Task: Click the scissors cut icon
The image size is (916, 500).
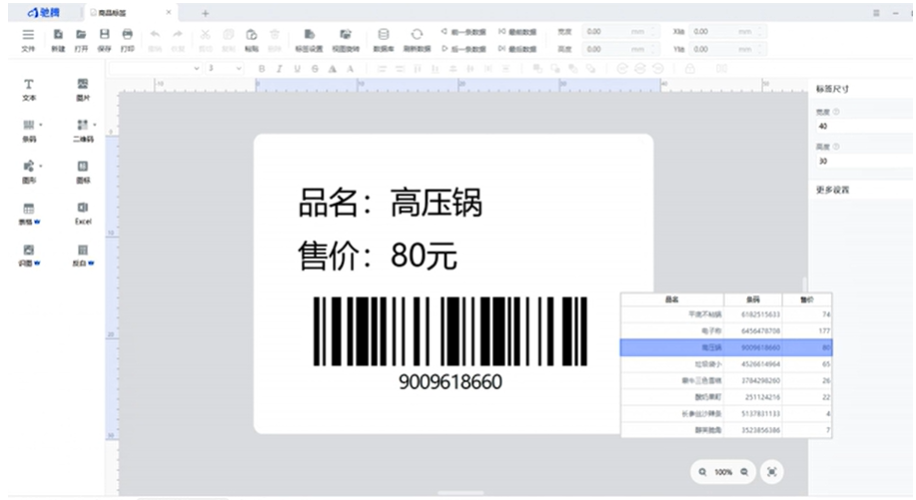Action: (x=205, y=34)
